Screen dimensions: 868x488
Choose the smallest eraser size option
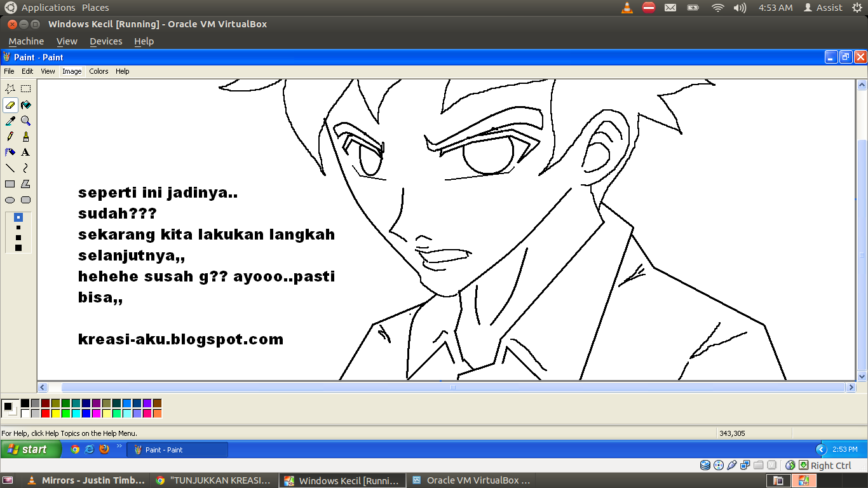(x=18, y=217)
